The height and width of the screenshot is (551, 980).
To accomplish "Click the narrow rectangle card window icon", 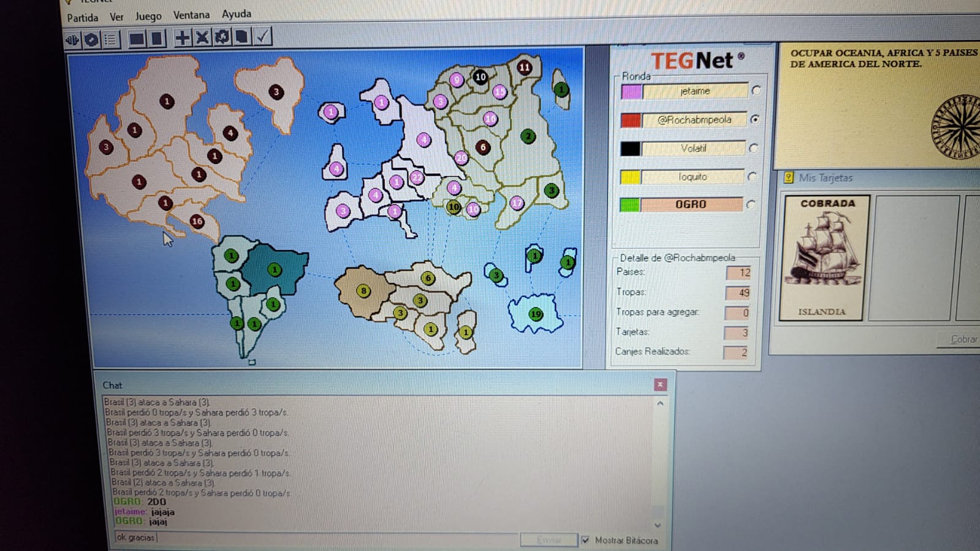I will pos(157,39).
